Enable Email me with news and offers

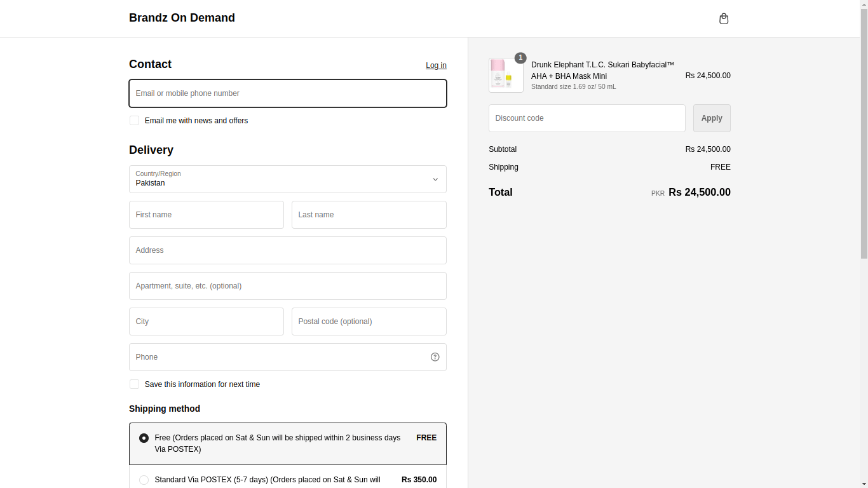(x=135, y=121)
